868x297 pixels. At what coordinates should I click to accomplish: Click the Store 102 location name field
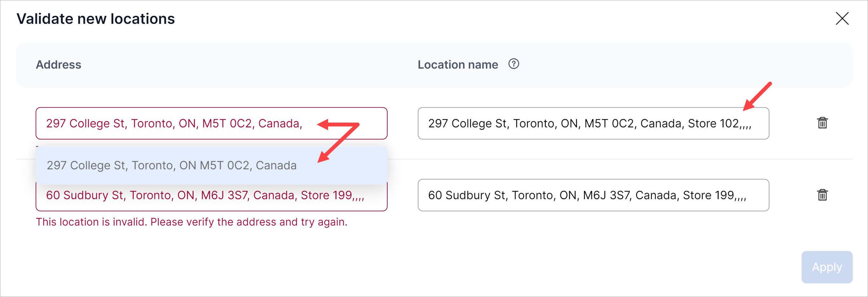[593, 124]
